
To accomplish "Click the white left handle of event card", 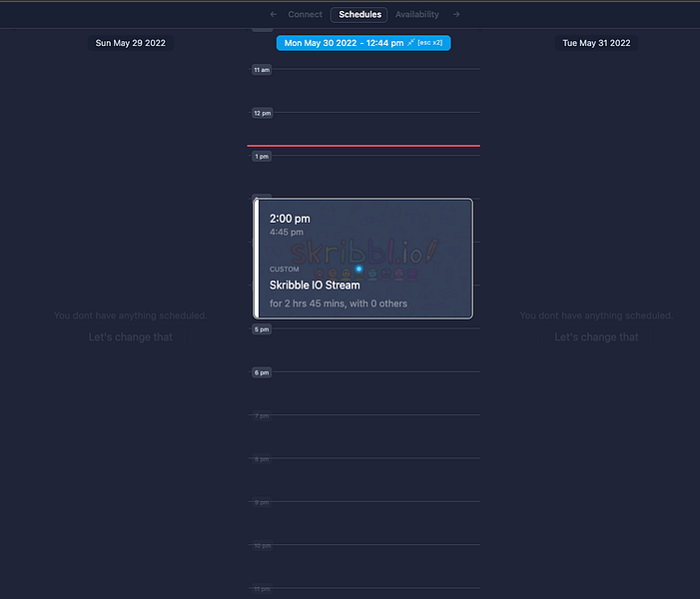I will tap(257, 259).
